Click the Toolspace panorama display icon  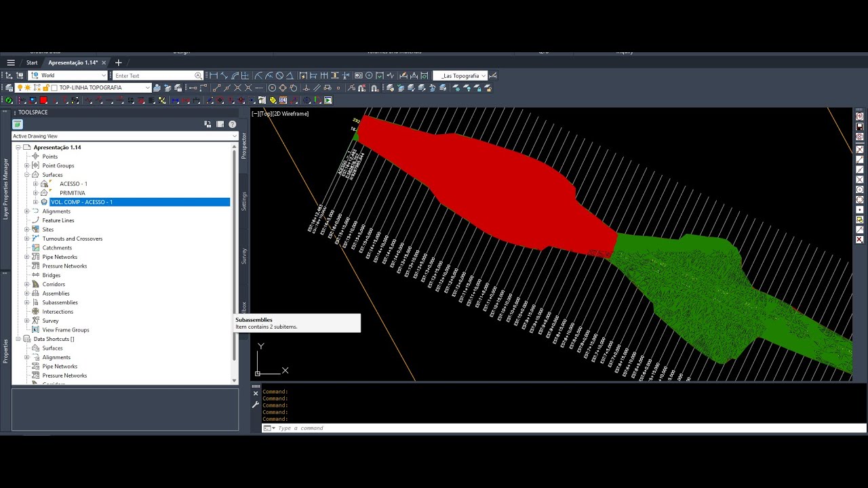[220, 124]
